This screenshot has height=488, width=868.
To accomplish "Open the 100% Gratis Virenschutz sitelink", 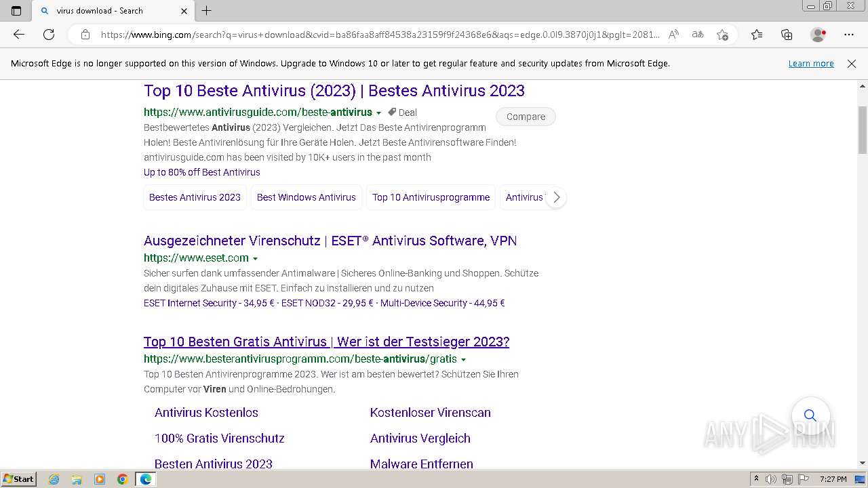I will 220,439.
